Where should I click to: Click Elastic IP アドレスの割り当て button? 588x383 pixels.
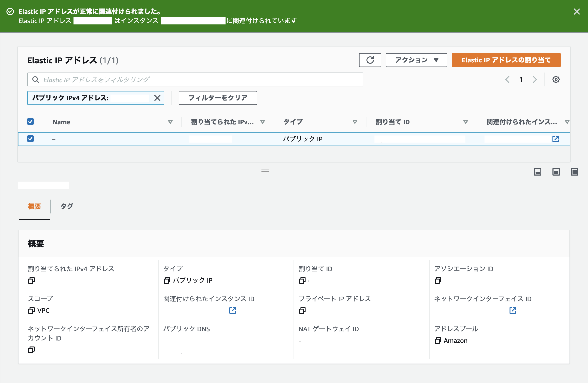[x=506, y=60]
